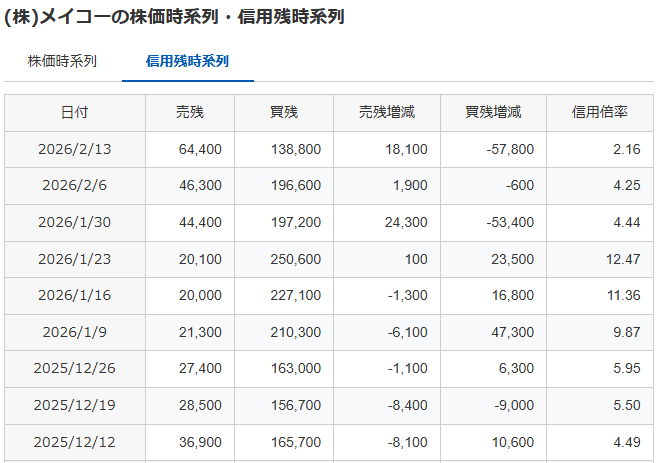Click the 2026/1/9 row date

75,332
